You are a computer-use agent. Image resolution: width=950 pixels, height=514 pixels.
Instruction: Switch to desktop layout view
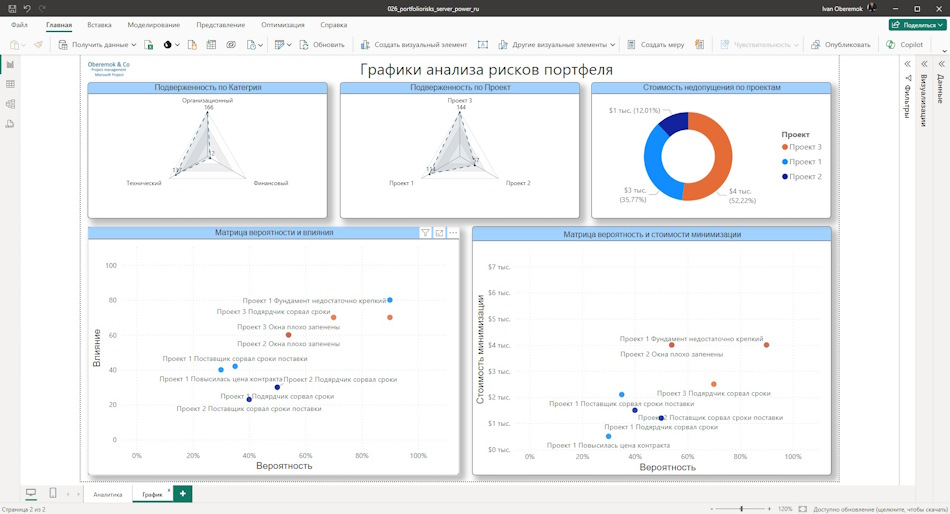click(x=31, y=493)
